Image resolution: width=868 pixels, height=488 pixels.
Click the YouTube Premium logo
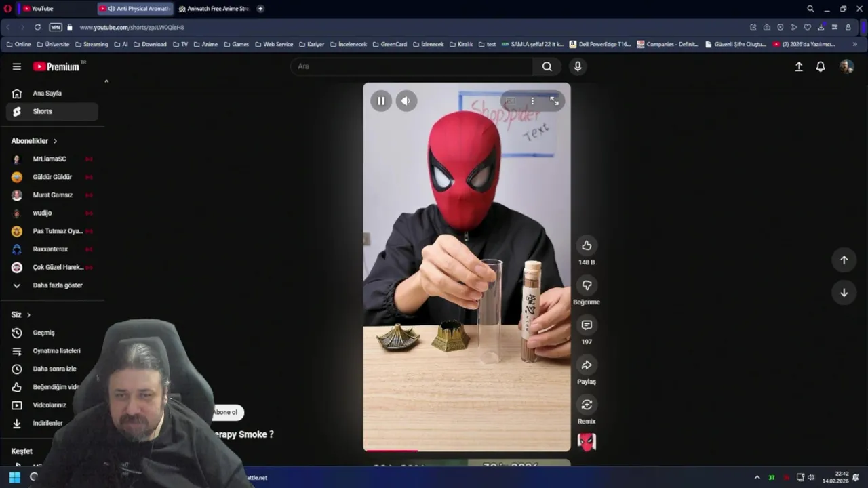pos(57,66)
